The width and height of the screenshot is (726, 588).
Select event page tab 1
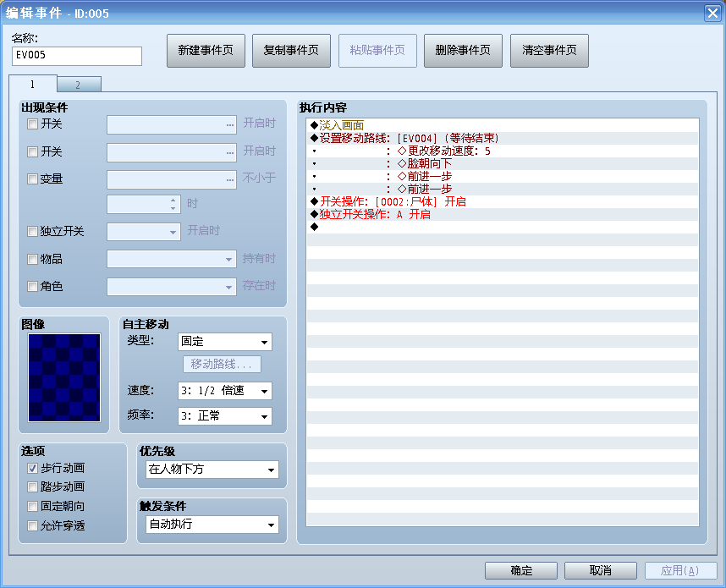pos(32,84)
